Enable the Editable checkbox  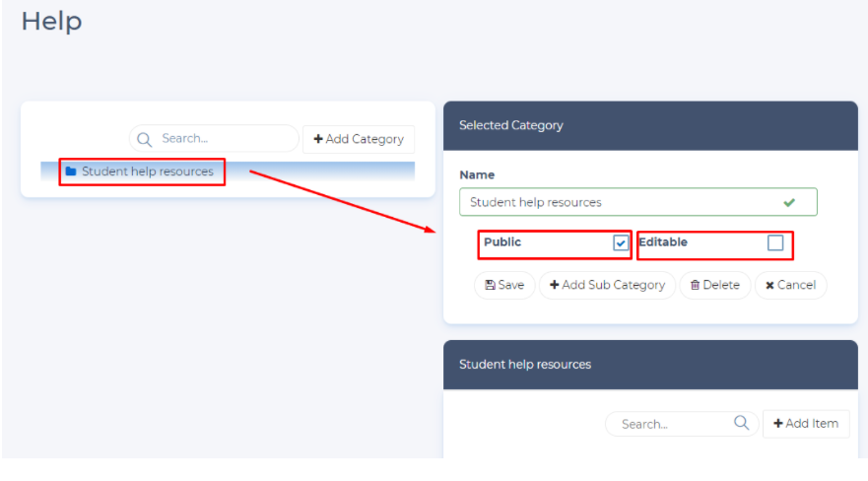pyautogui.click(x=775, y=243)
